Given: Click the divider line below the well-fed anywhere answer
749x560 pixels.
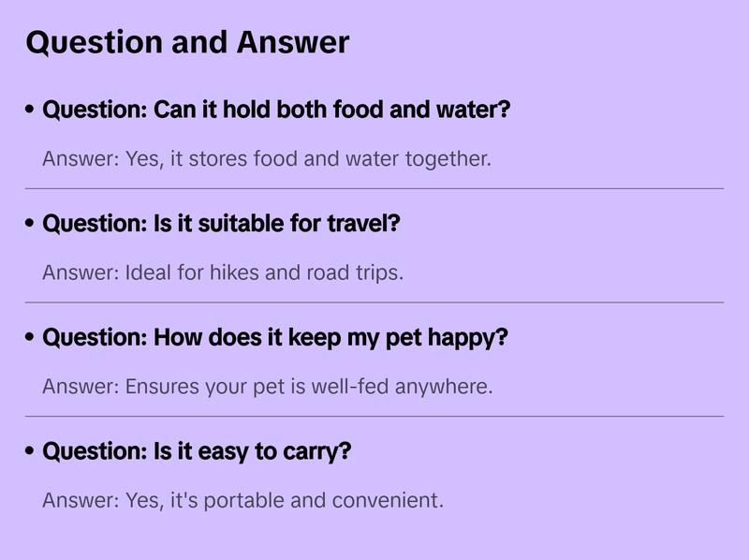Looking at the screenshot, I should tap(374, 416).
